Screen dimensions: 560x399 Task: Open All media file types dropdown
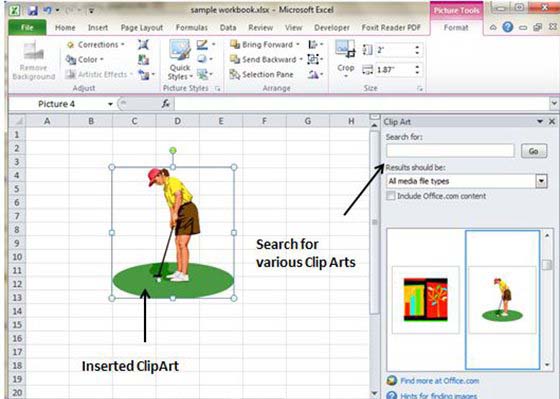pyautogui.click(x=541, y=181)
